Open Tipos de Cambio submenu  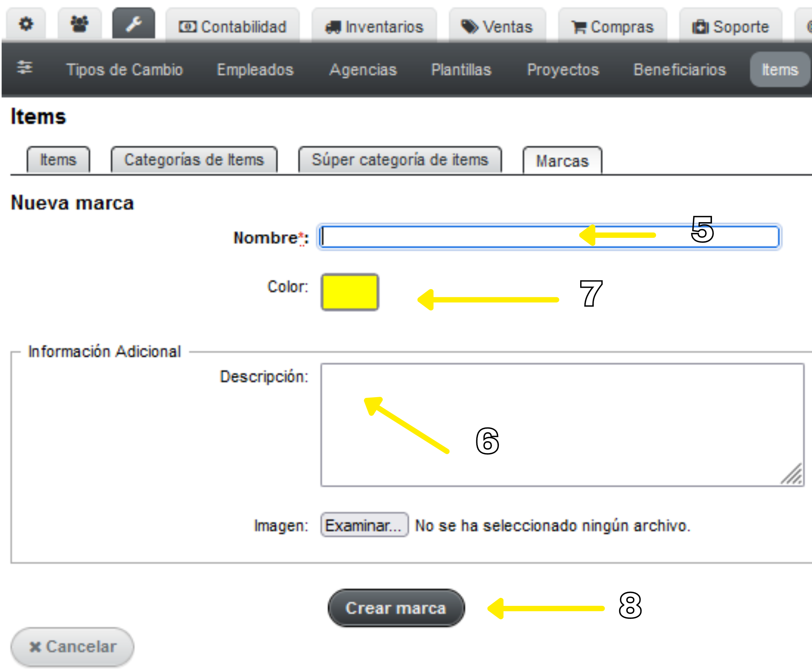pos(125,70)
